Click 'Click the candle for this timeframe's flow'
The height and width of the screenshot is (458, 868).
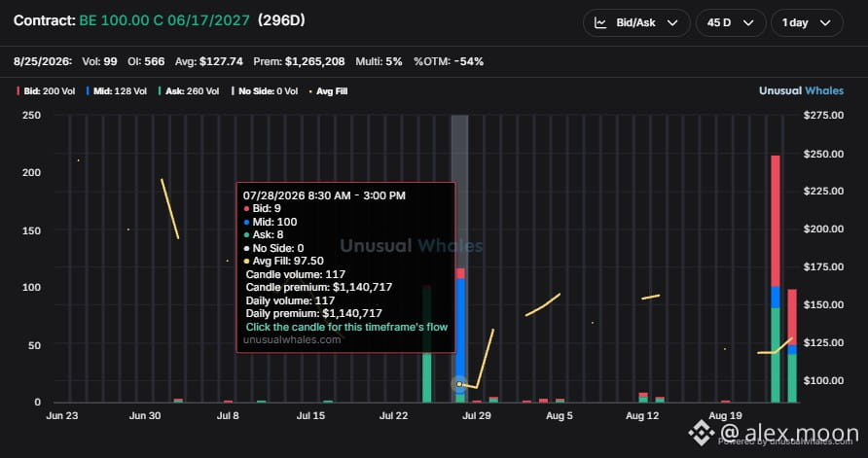click(346, 327)
